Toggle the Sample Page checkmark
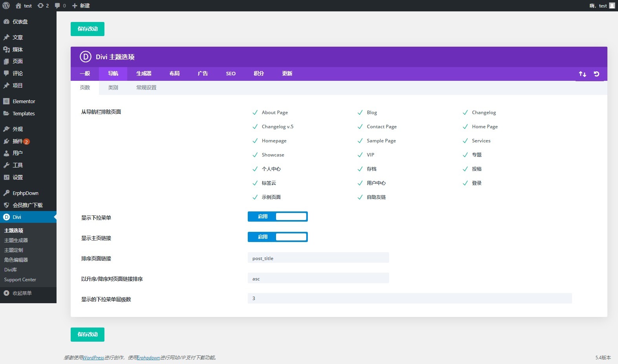 click(x=360, y=141)
